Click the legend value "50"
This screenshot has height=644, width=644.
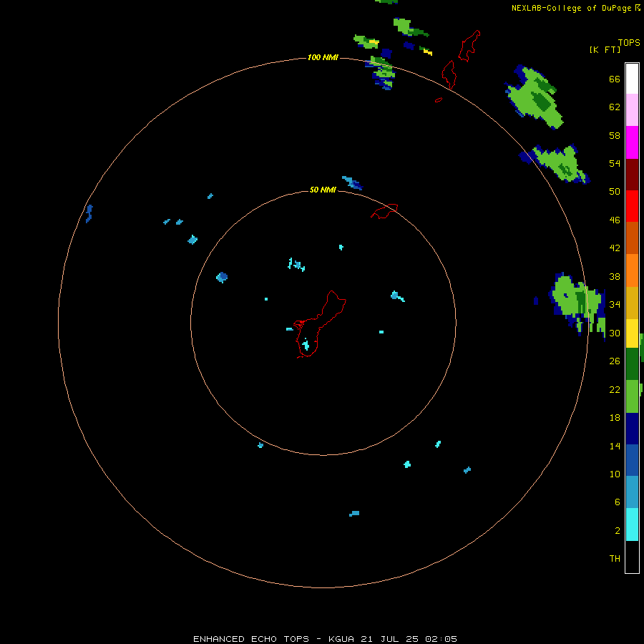(x=615, y=191)
